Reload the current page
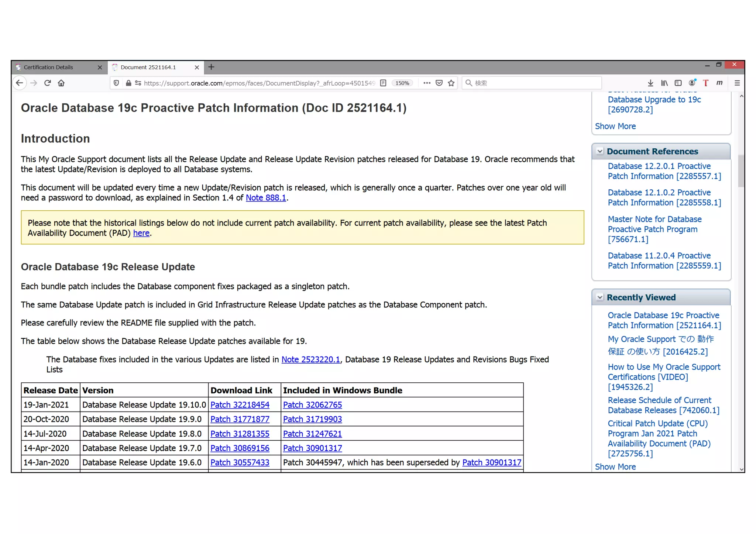The height and width of the screenshot is (534, 756). [48, 83]
